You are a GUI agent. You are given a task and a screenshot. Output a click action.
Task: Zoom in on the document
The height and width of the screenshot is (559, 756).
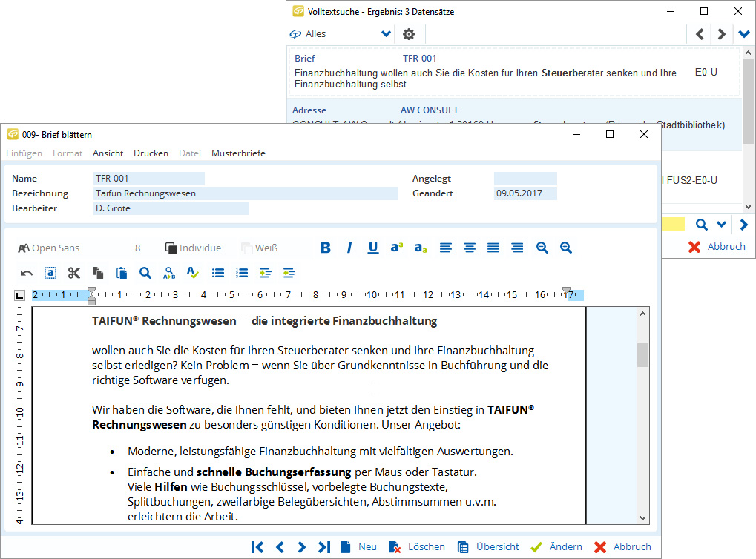[x=566, y=248]
